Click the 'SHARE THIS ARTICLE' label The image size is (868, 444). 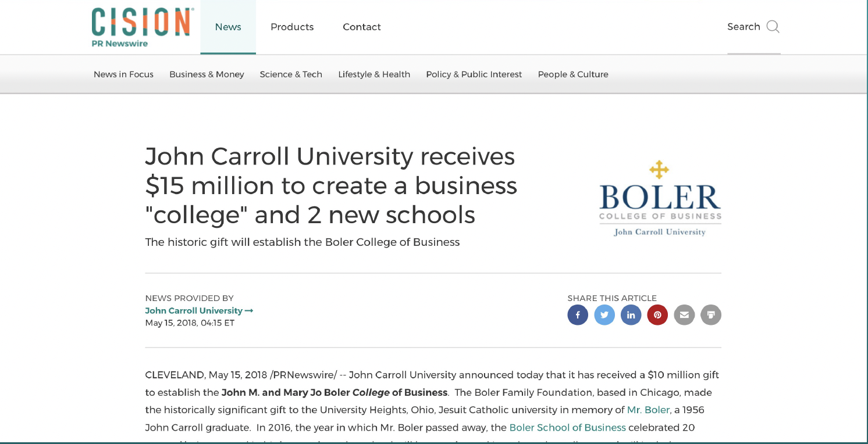[612, 298]
